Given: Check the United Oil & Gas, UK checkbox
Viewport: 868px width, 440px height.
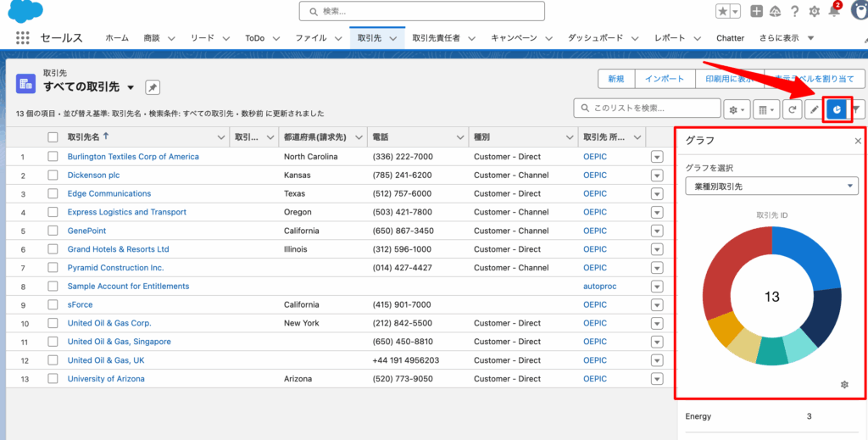Looking at the screenshot, I should click(x=53, y=360).
